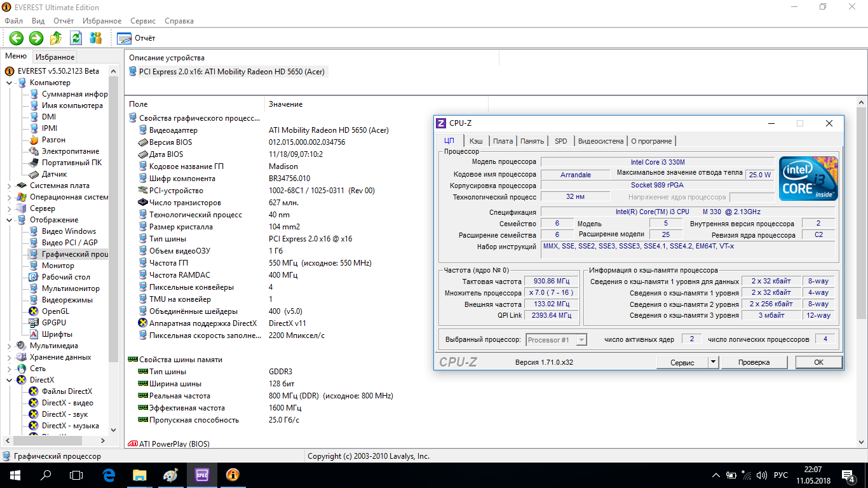Switch to the Избранное sidebar tab
This screenshot has height=488, width=868.
[x=55, y=57]
